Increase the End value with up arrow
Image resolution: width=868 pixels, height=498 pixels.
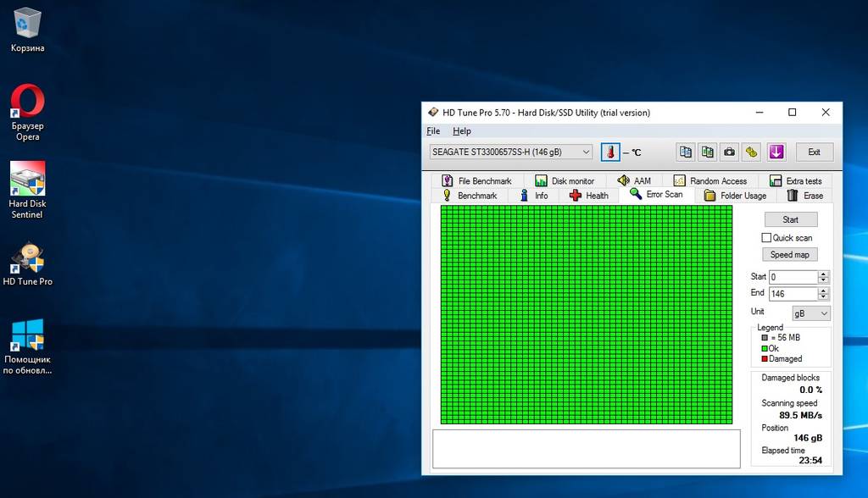click(824, 290)
